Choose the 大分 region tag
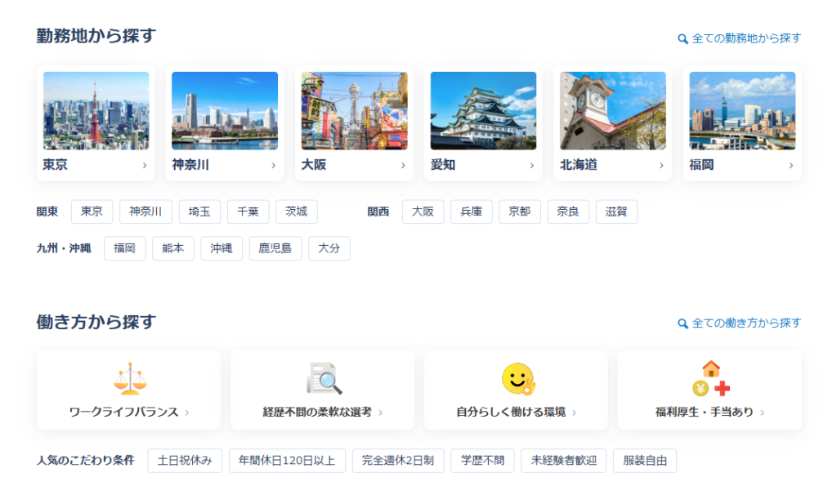 (329, 248)
